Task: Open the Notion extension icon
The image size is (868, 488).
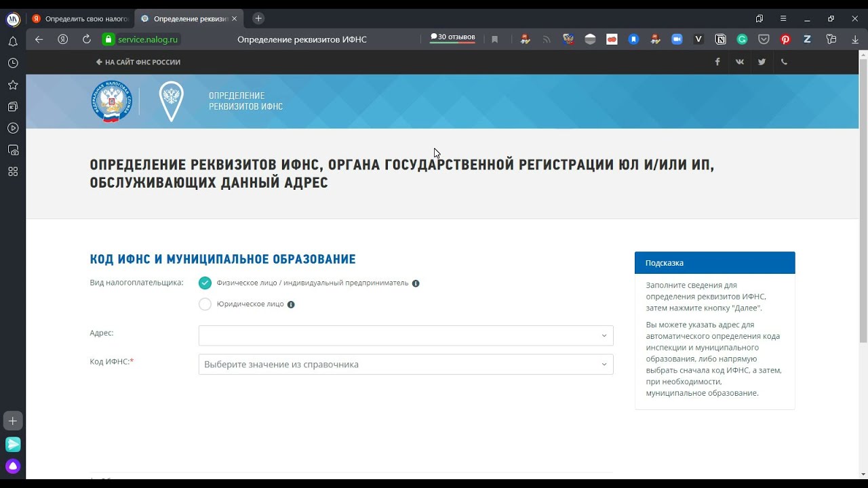Action: tap(720, 39)
